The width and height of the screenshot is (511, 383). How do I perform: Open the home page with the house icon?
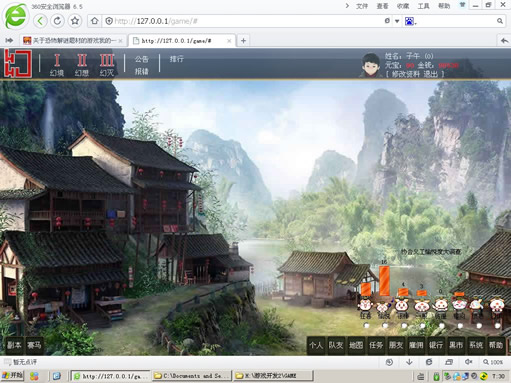[x=94, y=21]
